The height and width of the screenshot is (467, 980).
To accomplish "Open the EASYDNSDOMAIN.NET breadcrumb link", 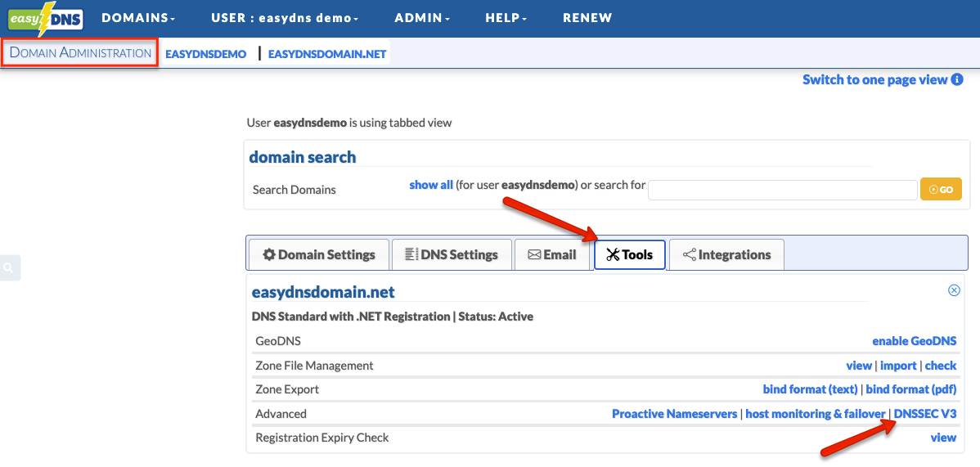I will click(327, 54).
